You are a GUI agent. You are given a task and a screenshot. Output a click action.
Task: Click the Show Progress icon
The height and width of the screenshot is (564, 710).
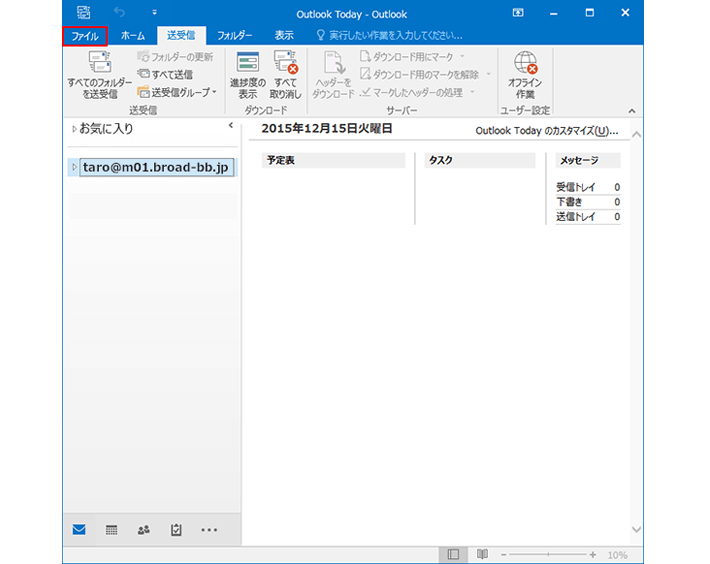click(247, 64)
